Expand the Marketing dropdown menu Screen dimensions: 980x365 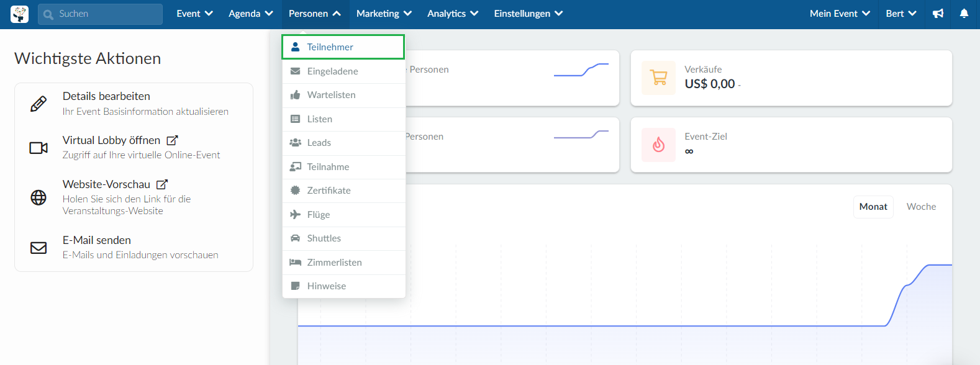click(384, 14)
